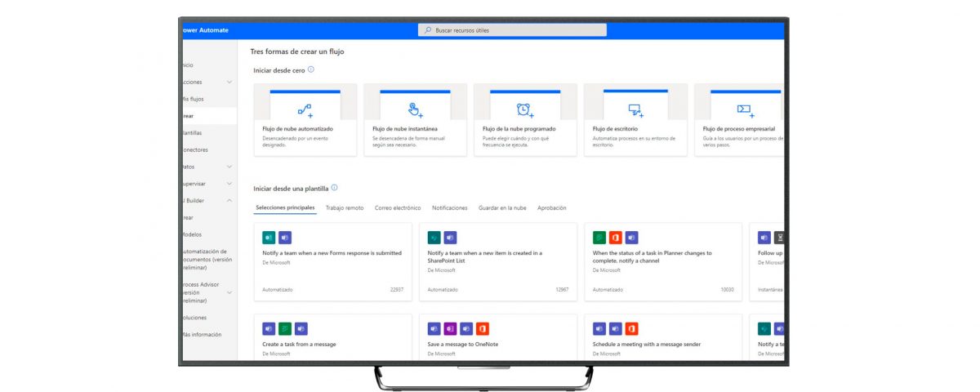Switch to the Notificaciones tab

coord(450,208)
